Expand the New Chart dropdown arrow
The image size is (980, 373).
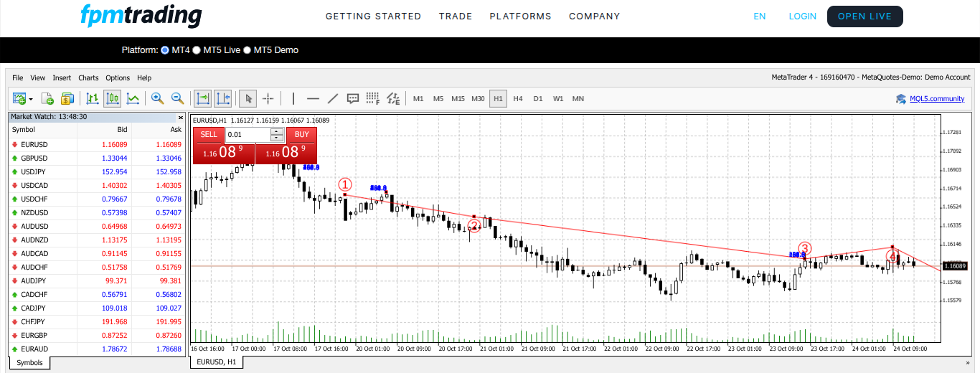tap(31, 99)
